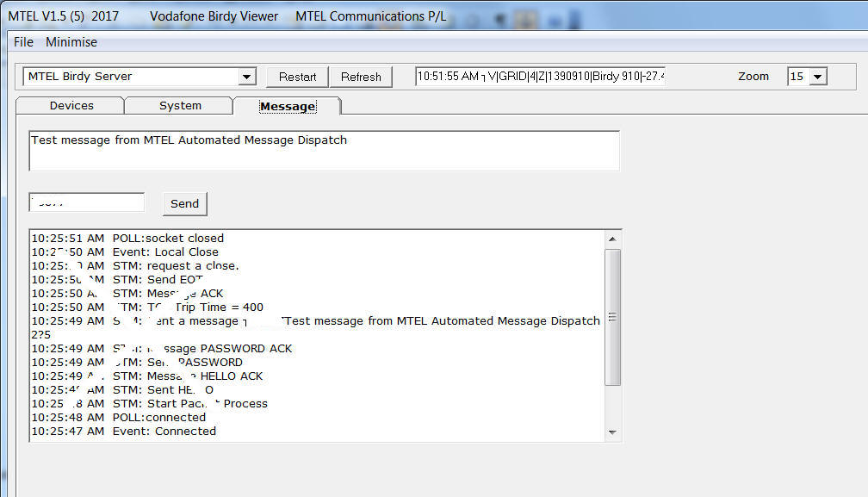Click into the test message text box
Image resolution: width=868 pixels, height=497 pixels.
tap(325, 151)
